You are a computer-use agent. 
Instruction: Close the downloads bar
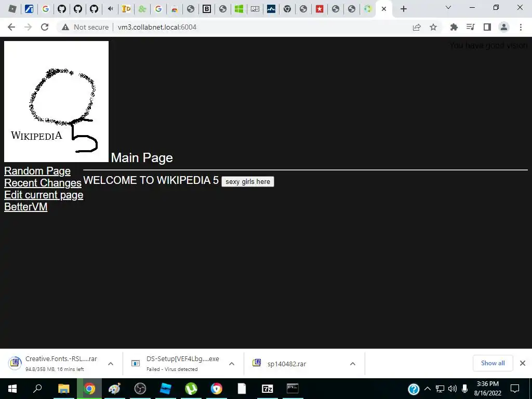click(x=523, y=363)
